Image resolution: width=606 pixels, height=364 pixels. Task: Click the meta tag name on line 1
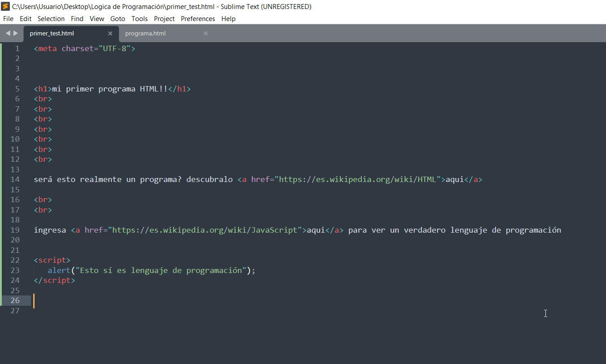48,48
